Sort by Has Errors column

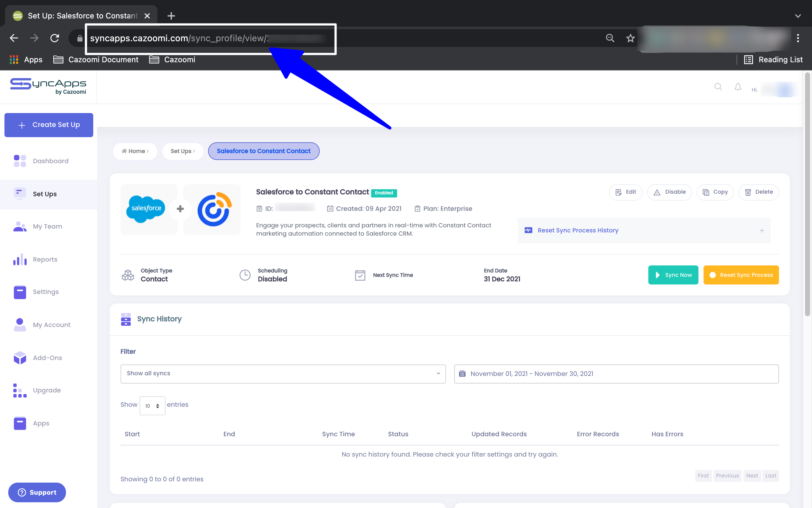(667, 434)
